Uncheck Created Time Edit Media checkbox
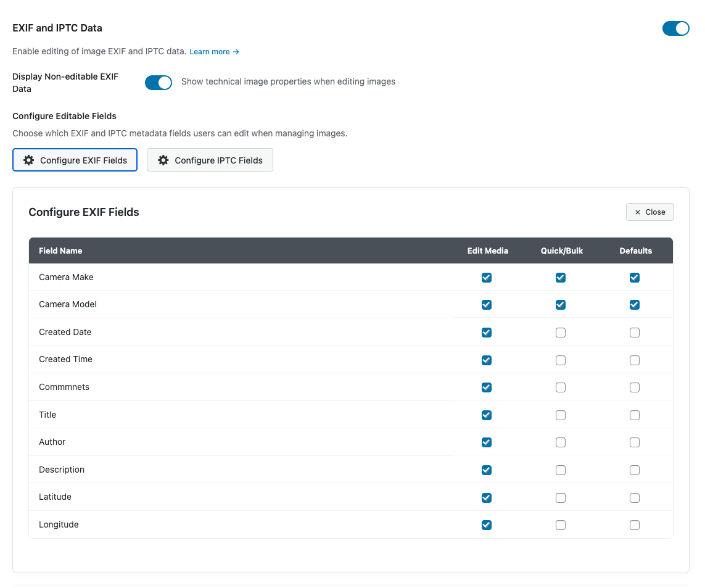 click(x=487, y=360)
